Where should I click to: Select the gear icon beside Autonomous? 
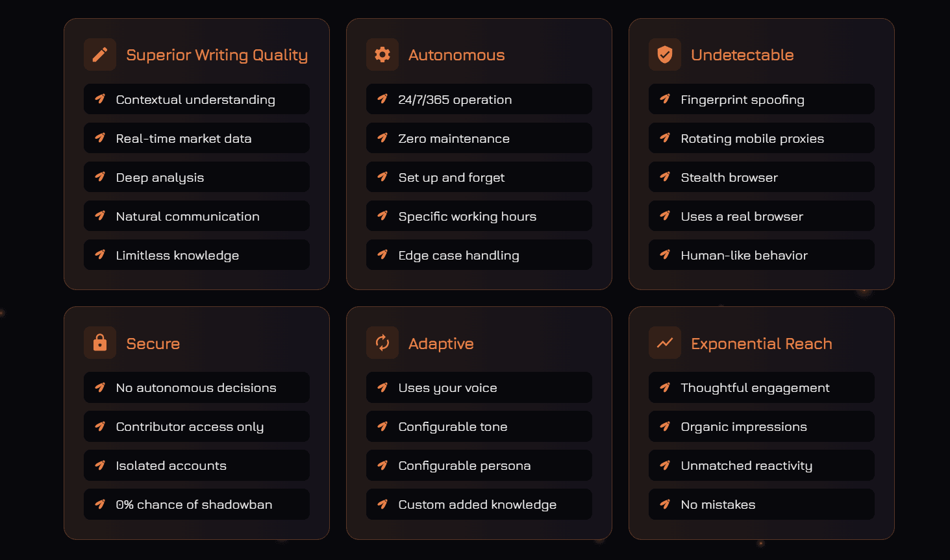pos(382,55)
